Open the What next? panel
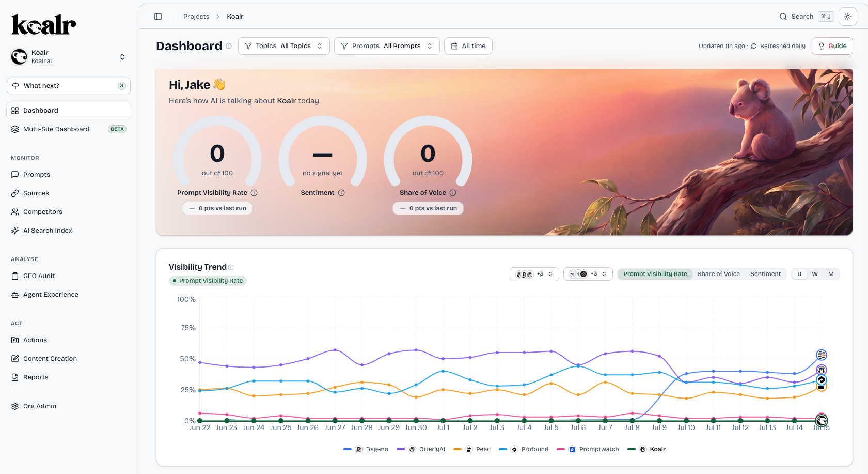 68,86
